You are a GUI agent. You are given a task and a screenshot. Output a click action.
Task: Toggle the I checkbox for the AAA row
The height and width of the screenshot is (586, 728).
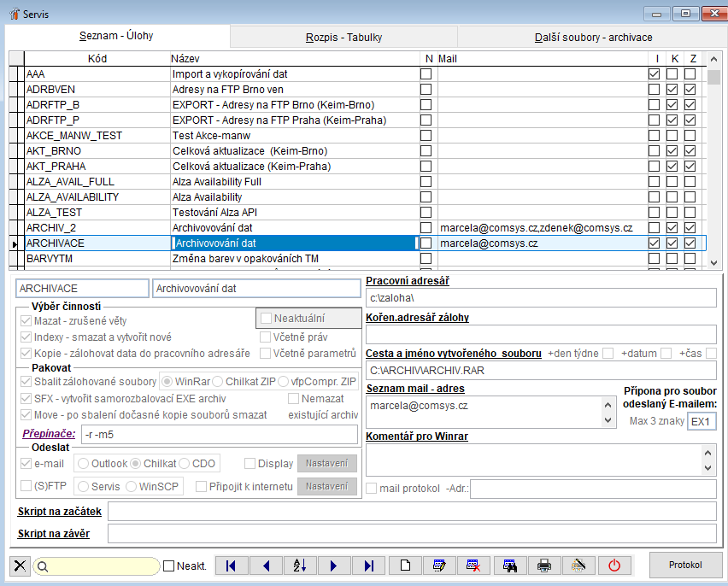coord(654,73)
